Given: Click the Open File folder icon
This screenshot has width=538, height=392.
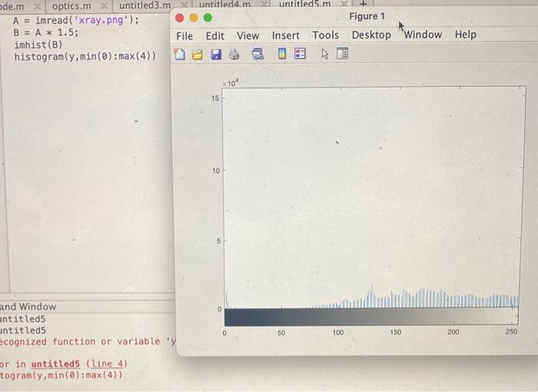Looking at the screenshot, I should (198, 55).
